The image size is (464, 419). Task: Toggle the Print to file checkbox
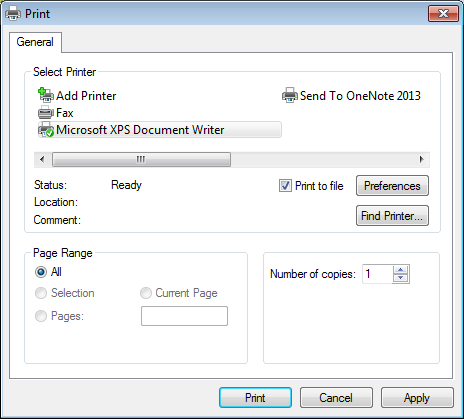pyautogui.click(x=285, y=186)
